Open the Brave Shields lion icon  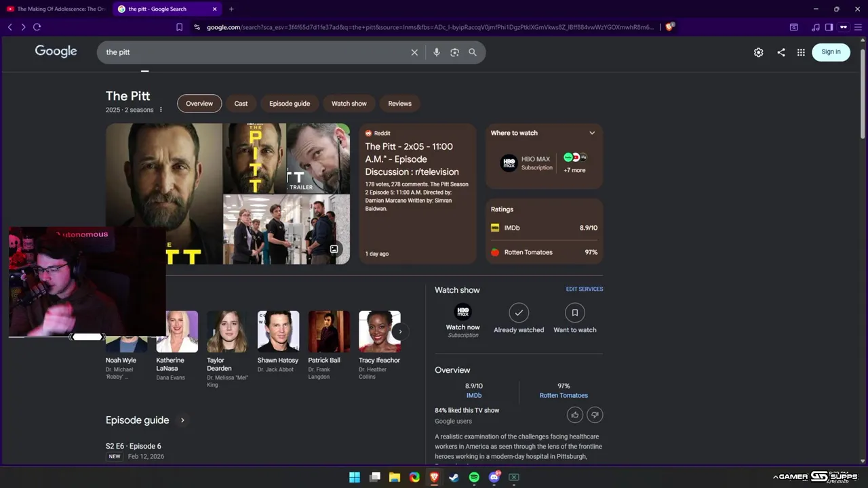(669, 27)
